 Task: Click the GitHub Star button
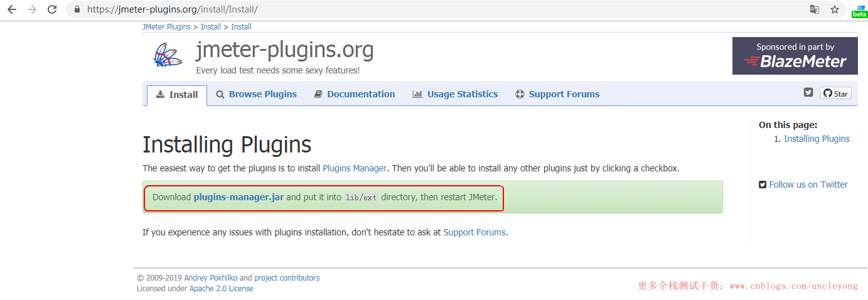coord(835,93)
